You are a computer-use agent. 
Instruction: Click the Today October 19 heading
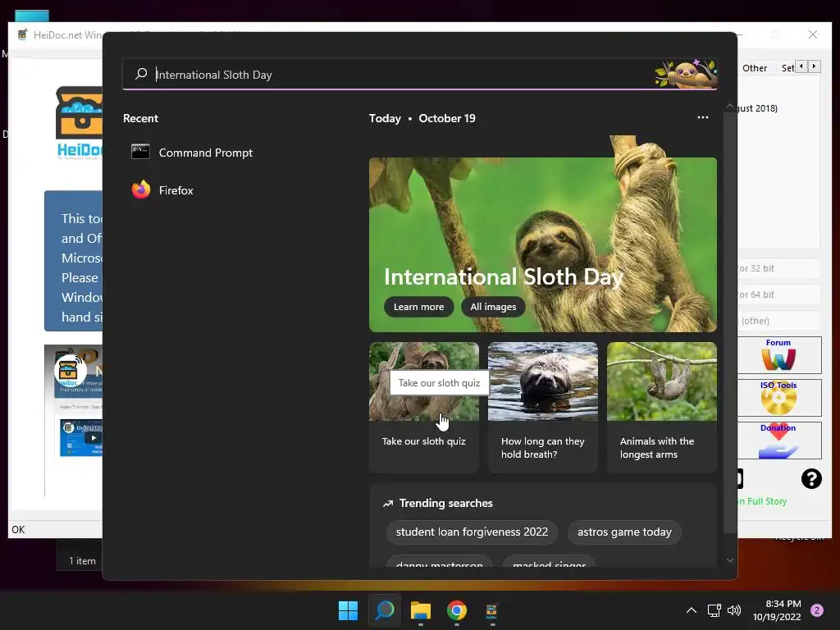422,118
